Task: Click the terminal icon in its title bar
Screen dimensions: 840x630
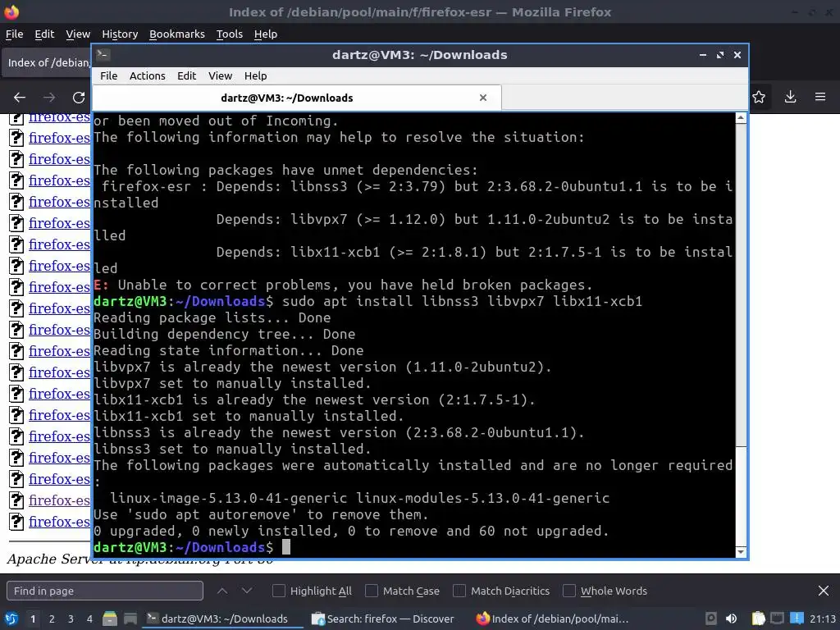Action: (103, 55)
